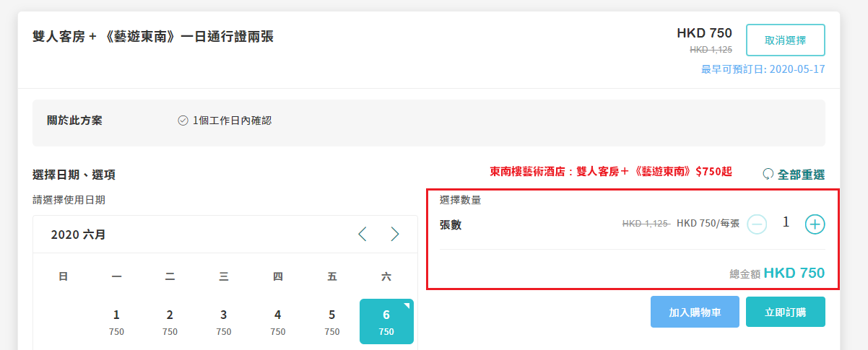The height and width of the screenshot is (350, 868).
Task: Go to previous calendar month
Action: 363,234
